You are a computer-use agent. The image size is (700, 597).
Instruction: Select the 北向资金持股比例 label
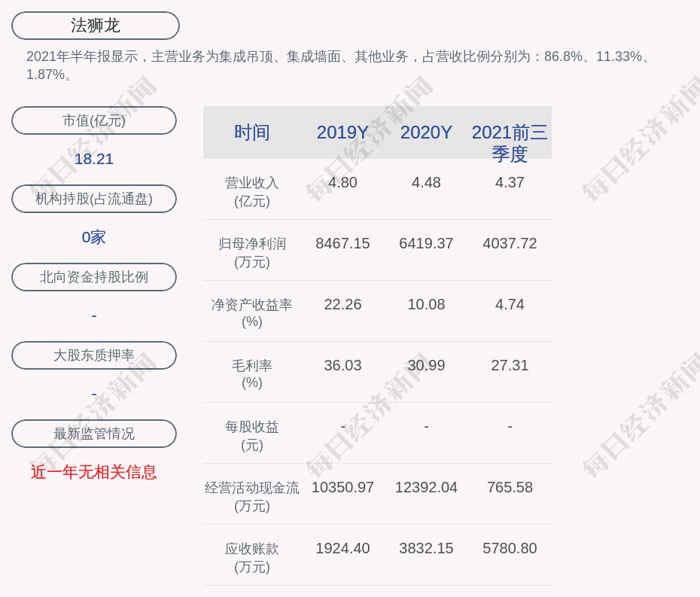(x=94, y=277)
